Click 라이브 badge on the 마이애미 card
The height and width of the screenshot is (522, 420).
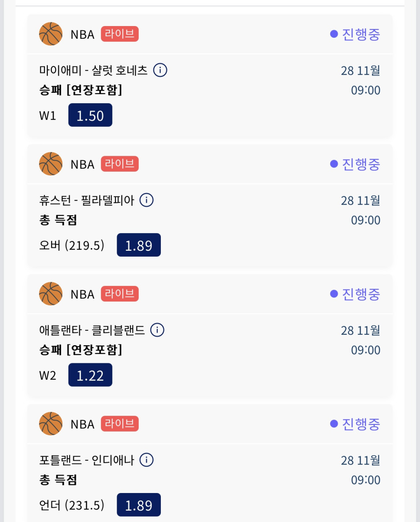(120, 34)
